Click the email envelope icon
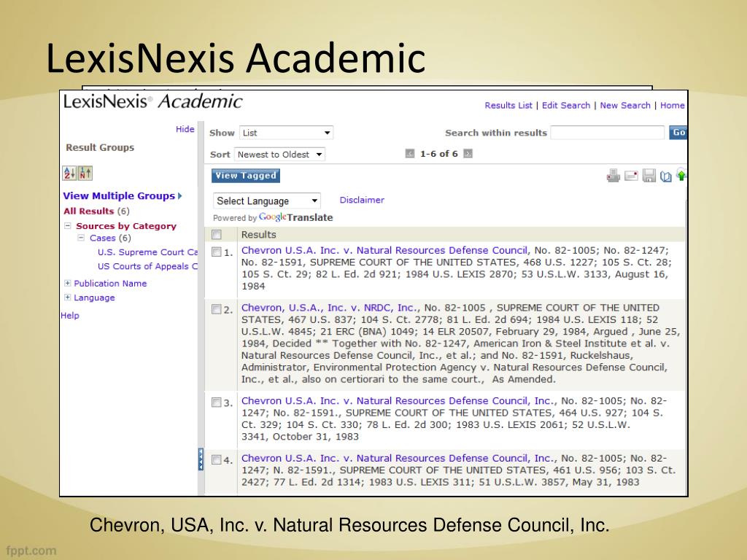This screenshot has width=747, height=560. [x=631, y=176]
